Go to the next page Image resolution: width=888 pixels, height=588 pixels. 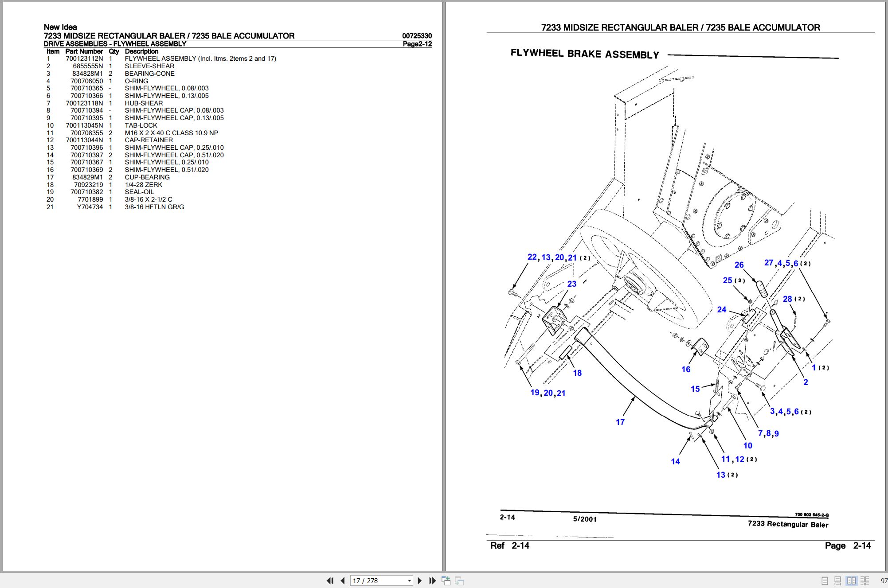tap(420, 580)
